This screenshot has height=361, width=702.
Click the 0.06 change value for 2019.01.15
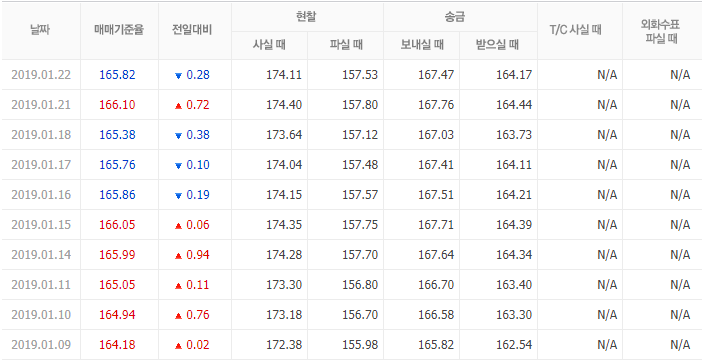pos(198,225)
